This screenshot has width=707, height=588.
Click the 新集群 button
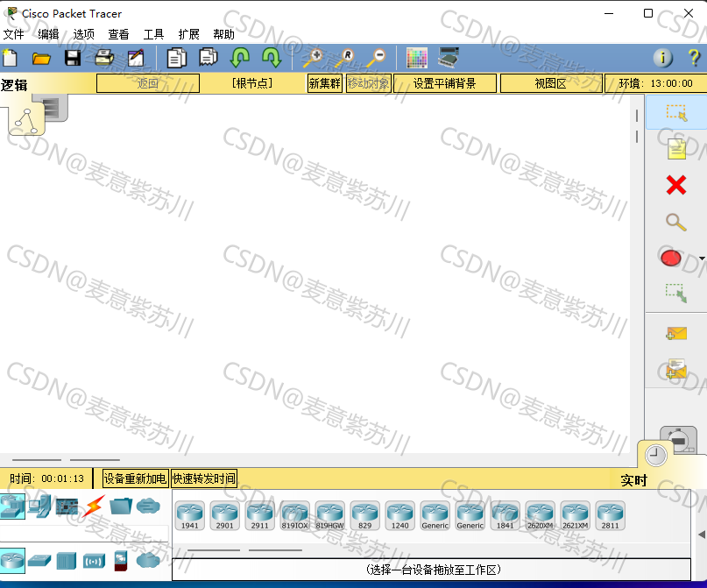[325, 83]
